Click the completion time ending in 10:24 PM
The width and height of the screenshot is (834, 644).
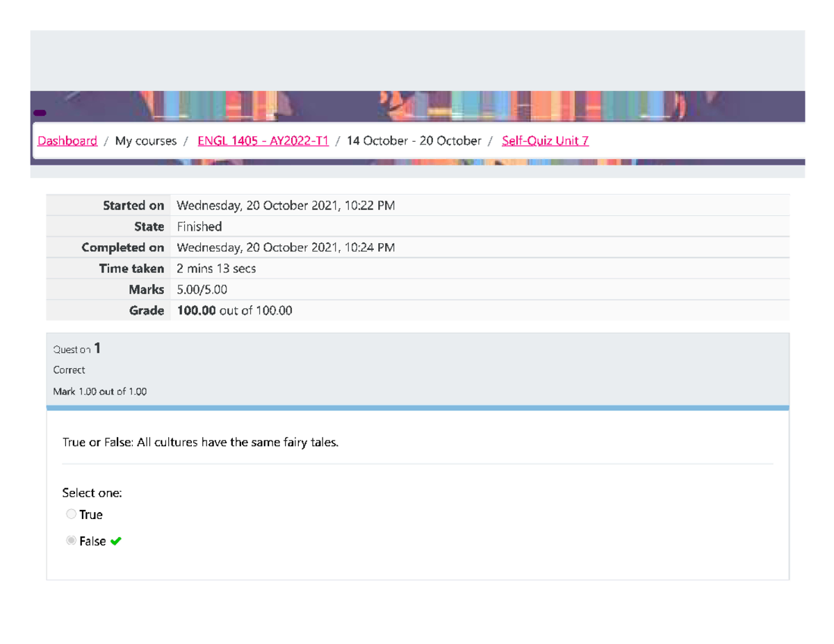286,247
